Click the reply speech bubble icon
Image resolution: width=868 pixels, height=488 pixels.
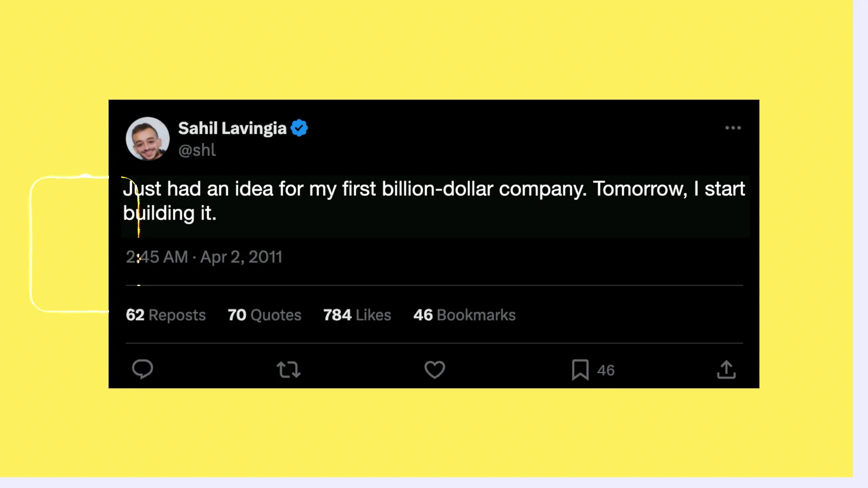click(142, 369)
